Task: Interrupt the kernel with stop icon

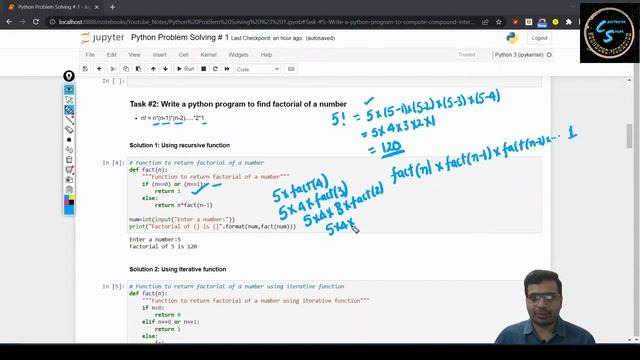Action: click(203, 69)
